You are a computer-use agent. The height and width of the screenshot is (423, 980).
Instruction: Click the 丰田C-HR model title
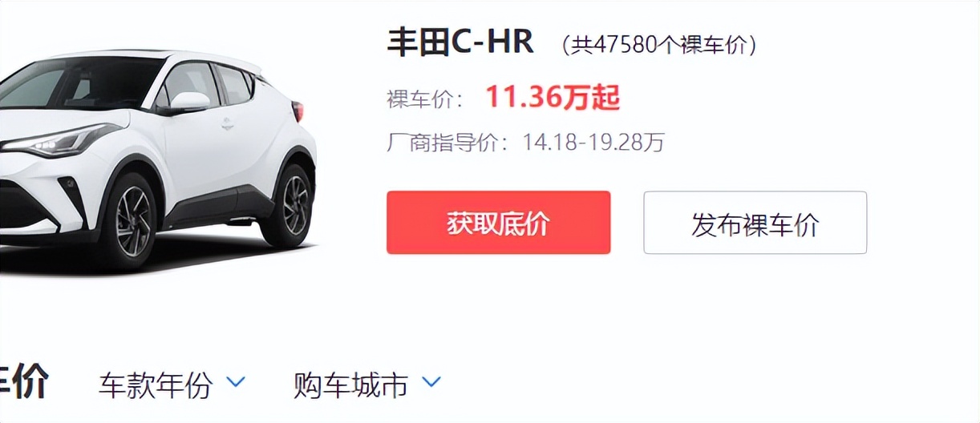point(460,42)
